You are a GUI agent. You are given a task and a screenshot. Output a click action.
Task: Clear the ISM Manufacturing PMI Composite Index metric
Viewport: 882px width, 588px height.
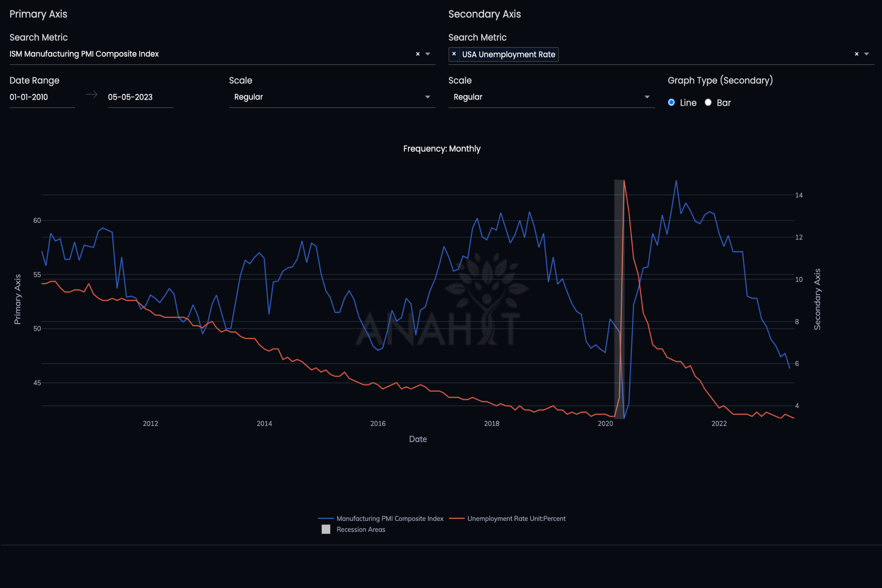pyautogui.click(x=418, y=54)
